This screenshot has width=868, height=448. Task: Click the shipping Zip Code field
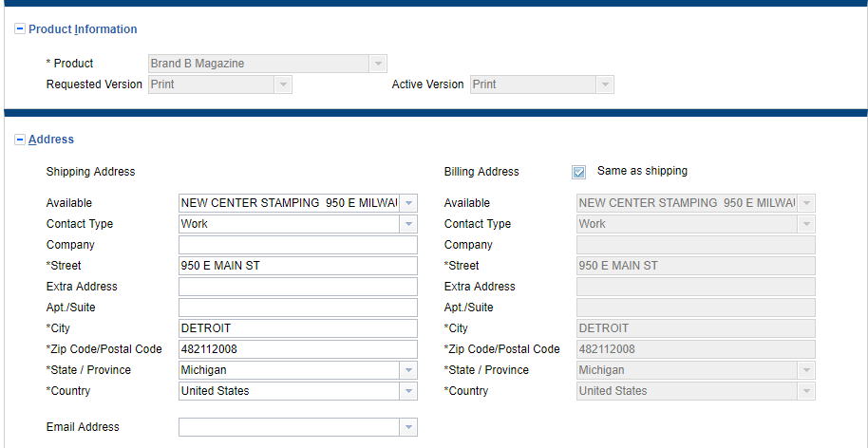(297, 349)
